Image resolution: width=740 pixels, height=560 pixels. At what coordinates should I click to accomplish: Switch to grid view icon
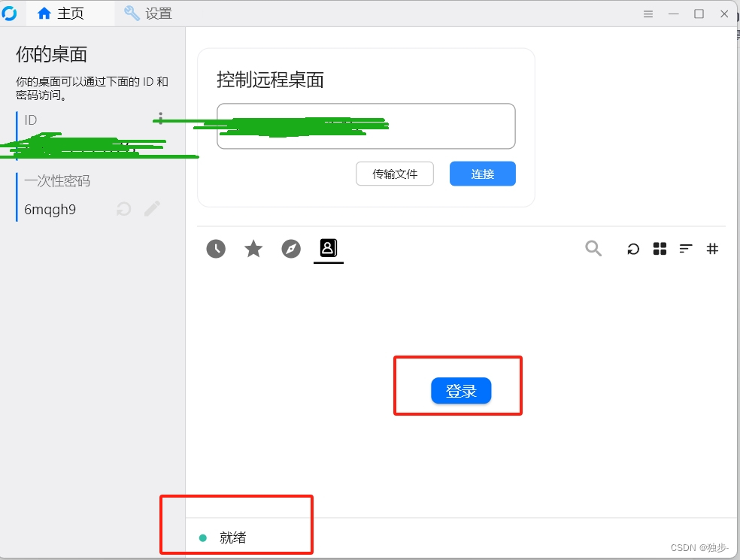pos(660,249)
